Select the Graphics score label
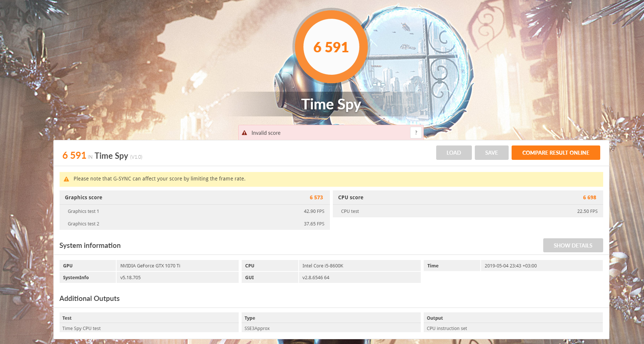The height and width of the screenshot is (344, 644). pyautogui.click(x=83, y=197)
